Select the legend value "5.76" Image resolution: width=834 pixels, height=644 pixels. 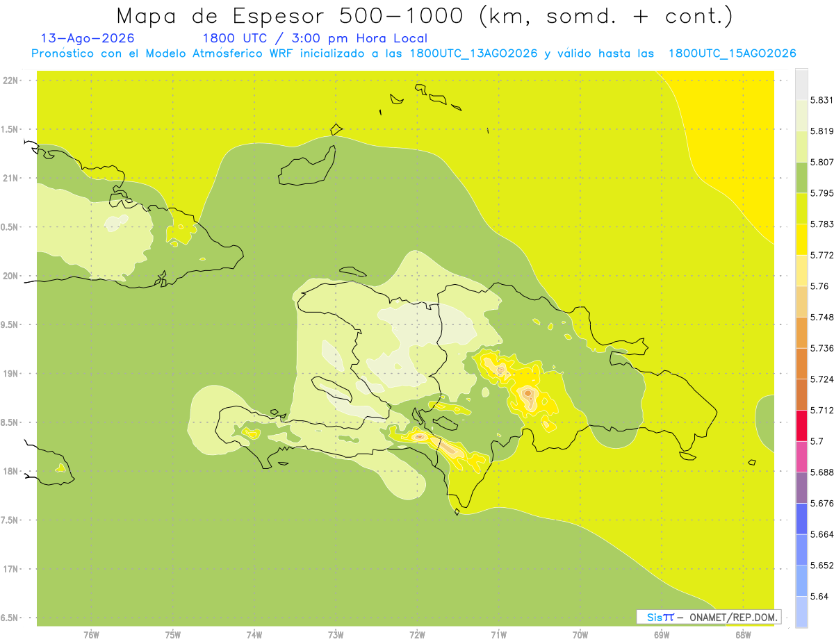[819, 286]
